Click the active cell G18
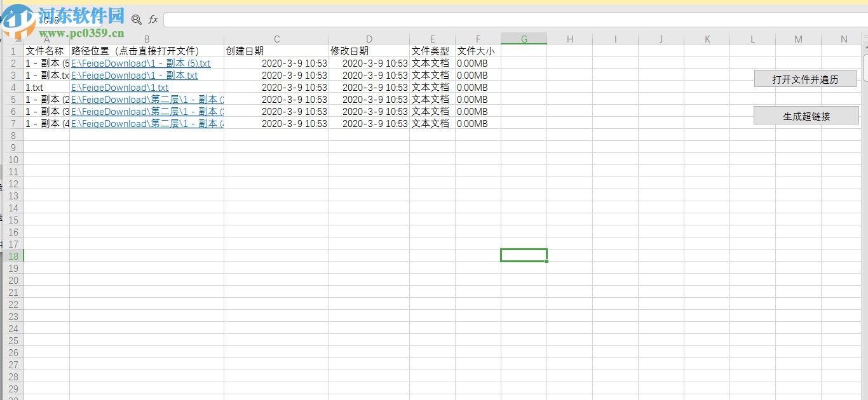This screenshot has width=868, height=400. point(524,255)
